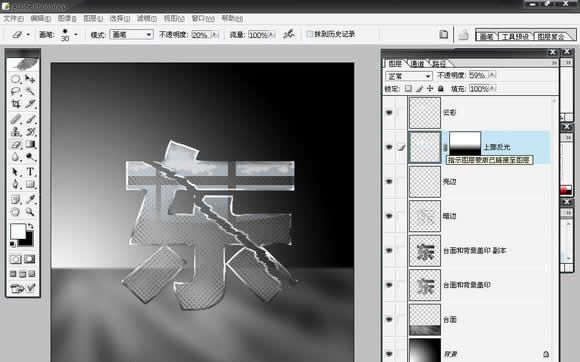The height and width of the screenshot is (362, 580).
Task: Select the Notes tool
Action: [16, 200]
